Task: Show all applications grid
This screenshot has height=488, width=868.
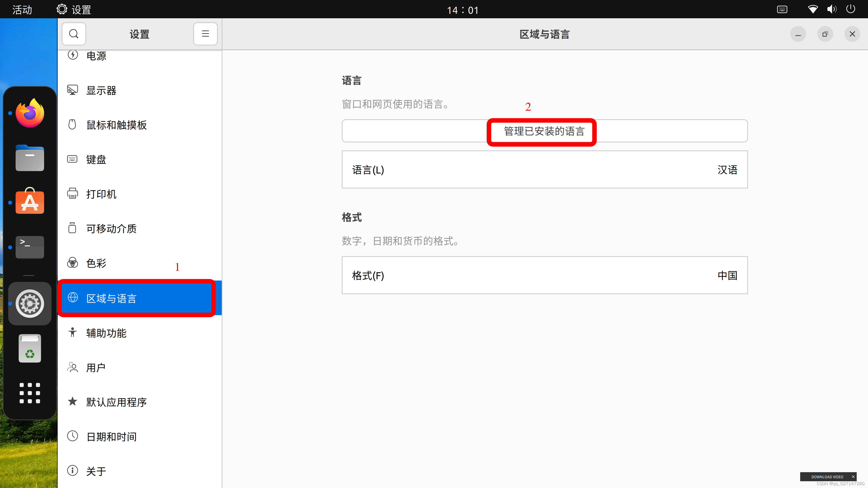Action: pyautogui.click(x=30, y=393)
